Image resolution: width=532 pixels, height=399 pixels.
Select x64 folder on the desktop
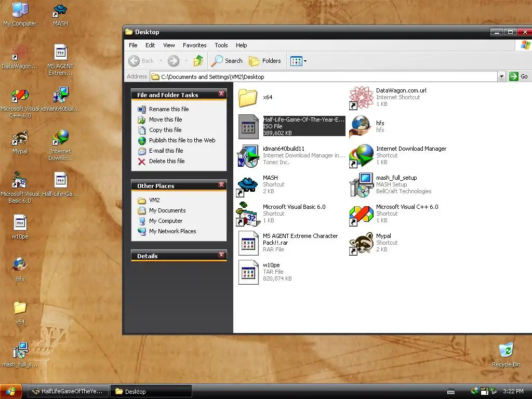(20, 312)
